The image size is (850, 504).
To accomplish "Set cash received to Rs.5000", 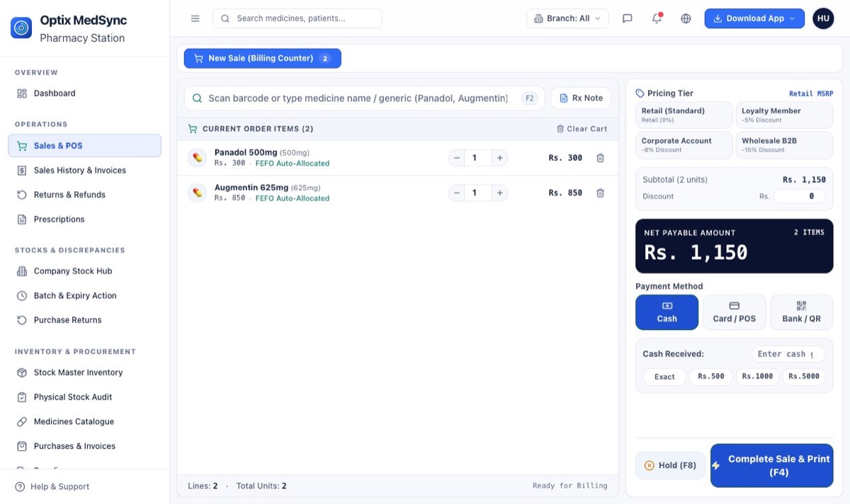I will point(804,377).
